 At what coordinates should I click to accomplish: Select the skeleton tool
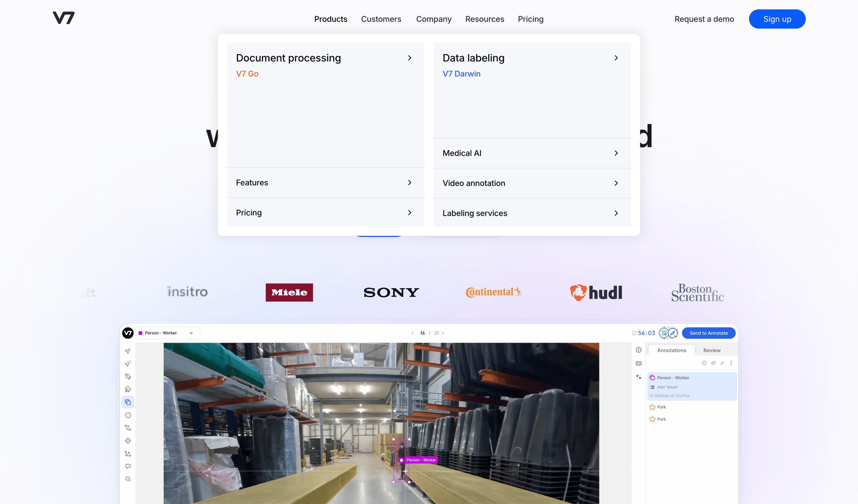[x=128, y=454]
